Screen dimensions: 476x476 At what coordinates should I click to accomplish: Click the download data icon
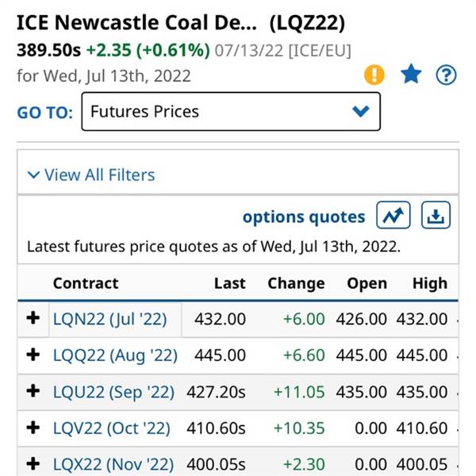(x=436, y=215)
